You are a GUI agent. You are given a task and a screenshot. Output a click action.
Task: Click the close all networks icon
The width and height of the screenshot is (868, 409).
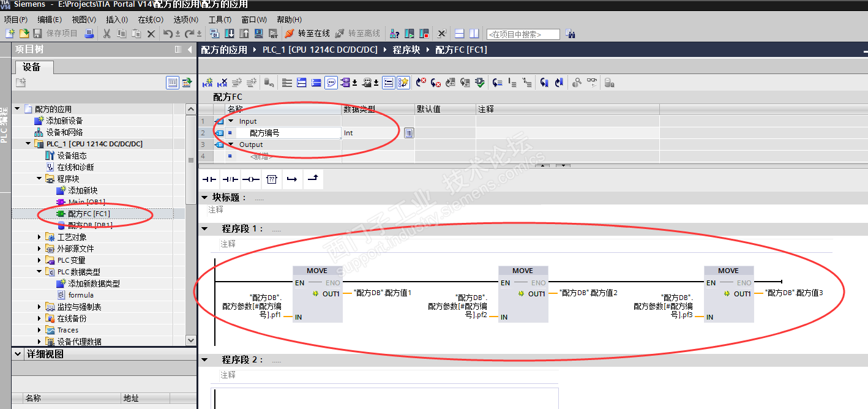316,83
